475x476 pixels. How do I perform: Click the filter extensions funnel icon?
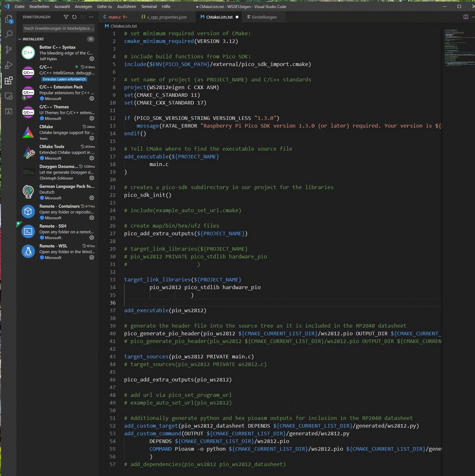66,17
